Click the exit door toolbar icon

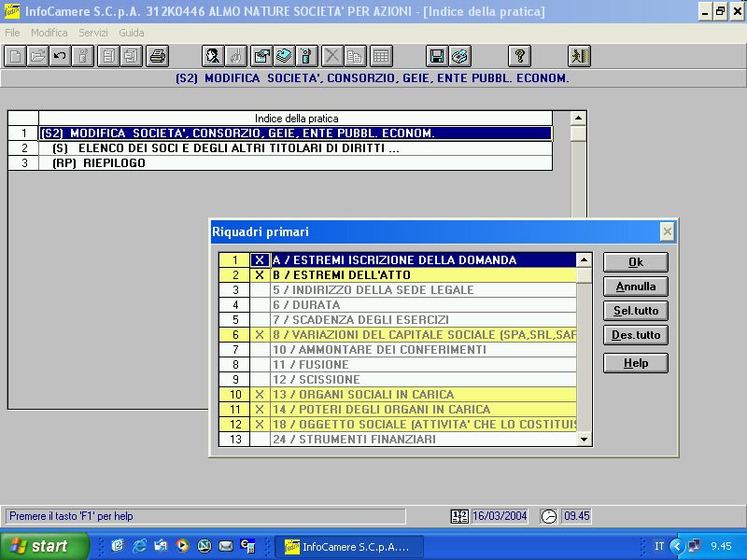(579, 57)
